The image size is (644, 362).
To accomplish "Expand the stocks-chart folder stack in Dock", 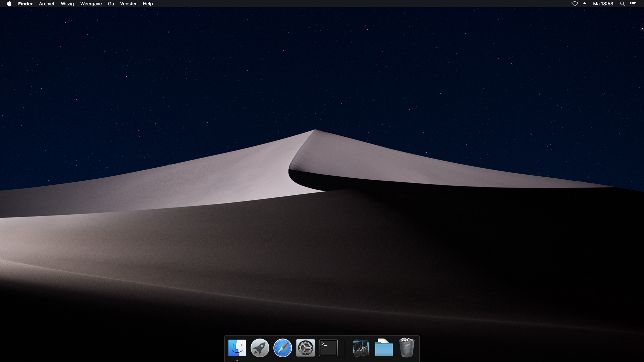I will coord(361,348).
